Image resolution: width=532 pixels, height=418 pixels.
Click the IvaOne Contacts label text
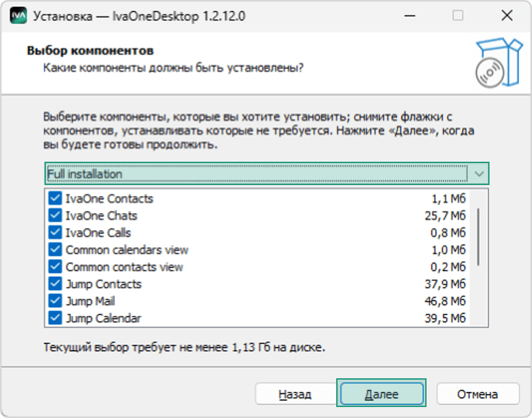(x=110, y=199)
